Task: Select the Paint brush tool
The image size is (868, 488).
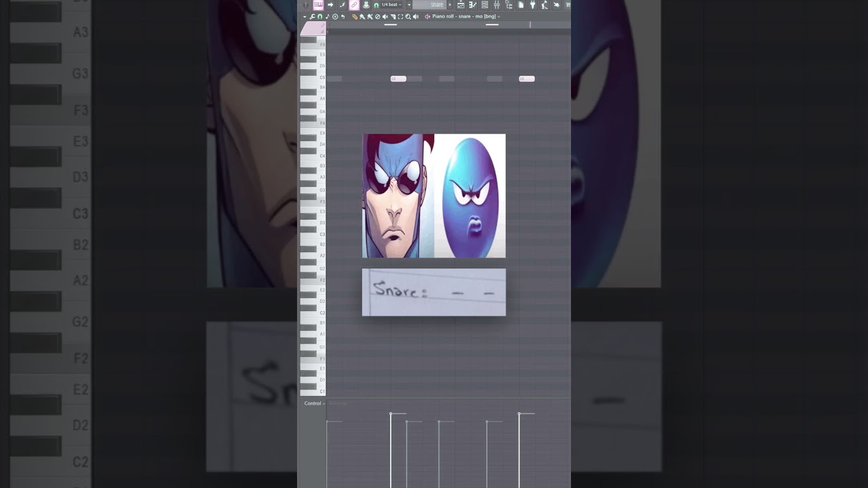Action: tap(361, 16)
